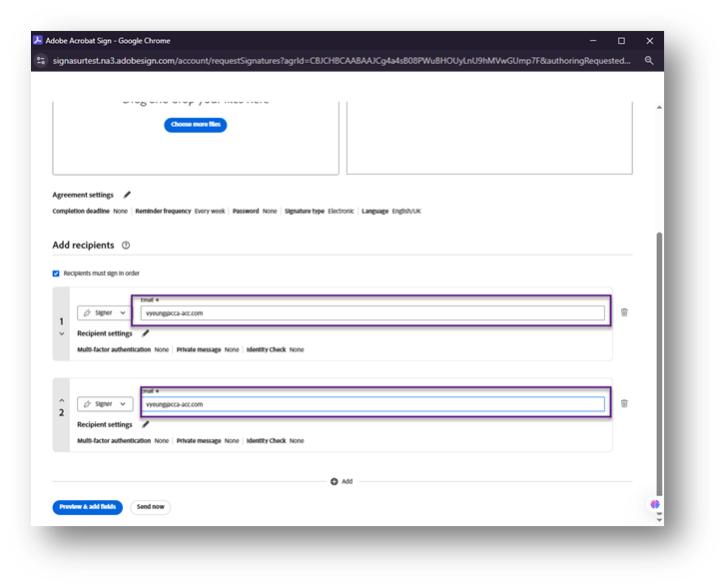Click recipient 1 Email input field
The image size is (726, 588).
tap(373, 312)
